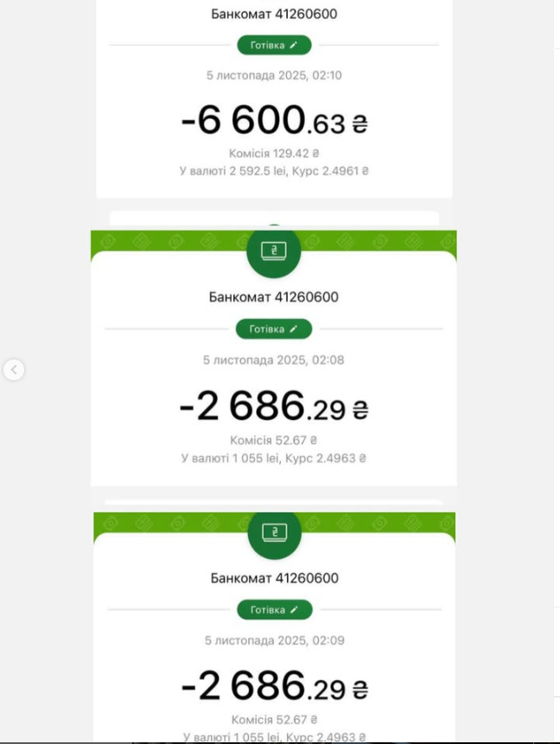
Task: Click the Готівка label on the 02:09 transaction
Action: [268, 610]
